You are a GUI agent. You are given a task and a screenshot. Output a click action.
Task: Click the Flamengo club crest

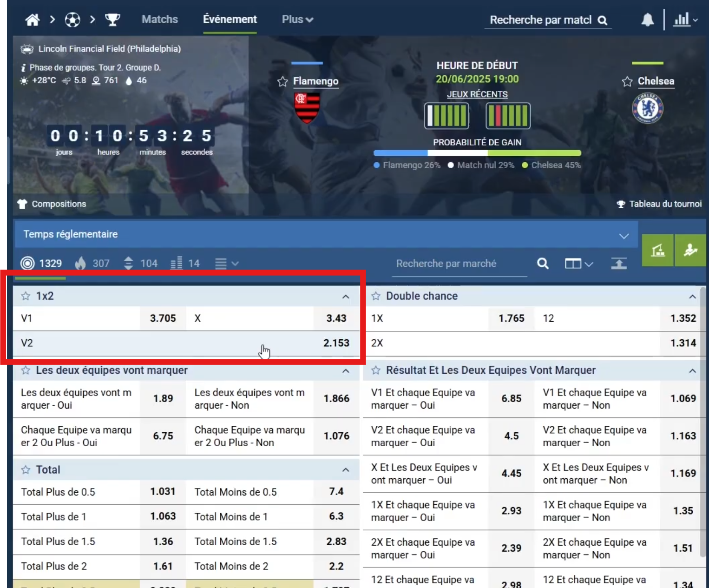point(307,108)
